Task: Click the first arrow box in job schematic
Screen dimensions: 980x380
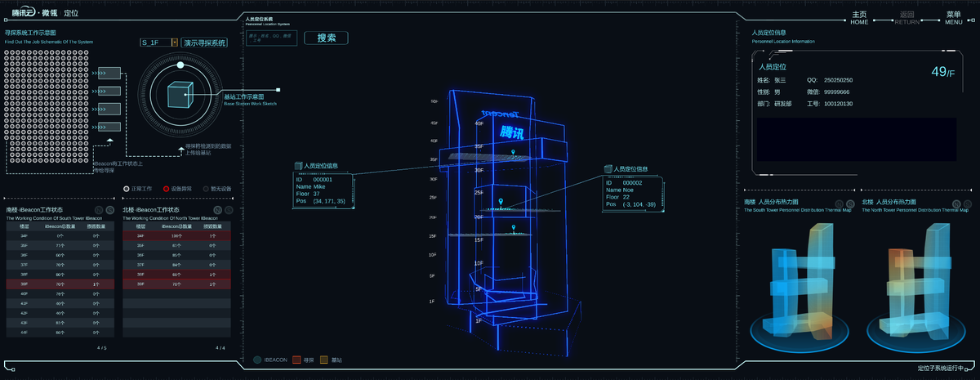Action: point(109,74)
